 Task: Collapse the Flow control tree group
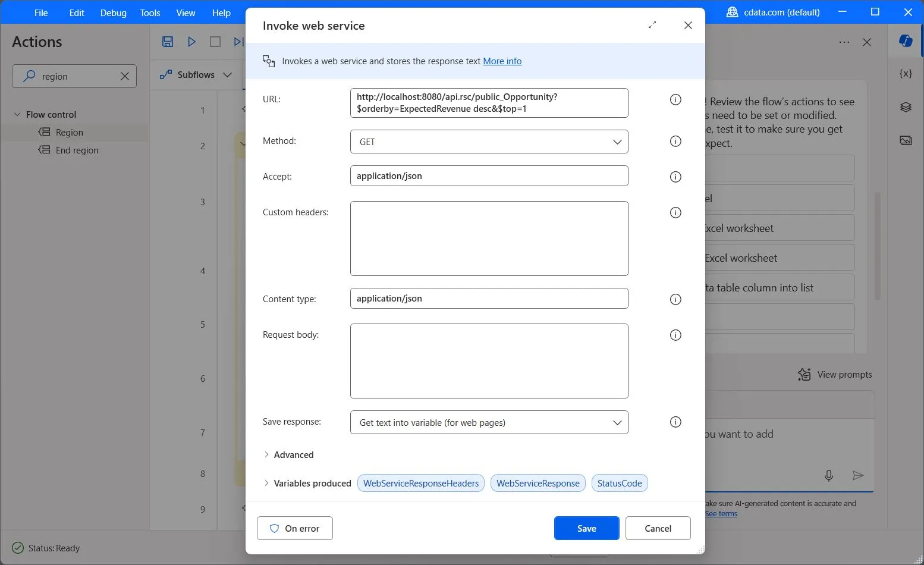coord(17,114)
